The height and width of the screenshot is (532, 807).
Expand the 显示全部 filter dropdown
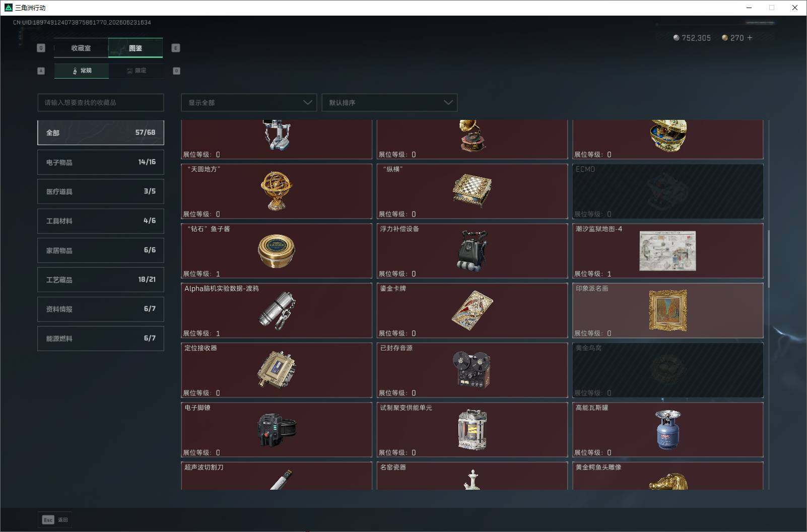click(x=249, y=102)
